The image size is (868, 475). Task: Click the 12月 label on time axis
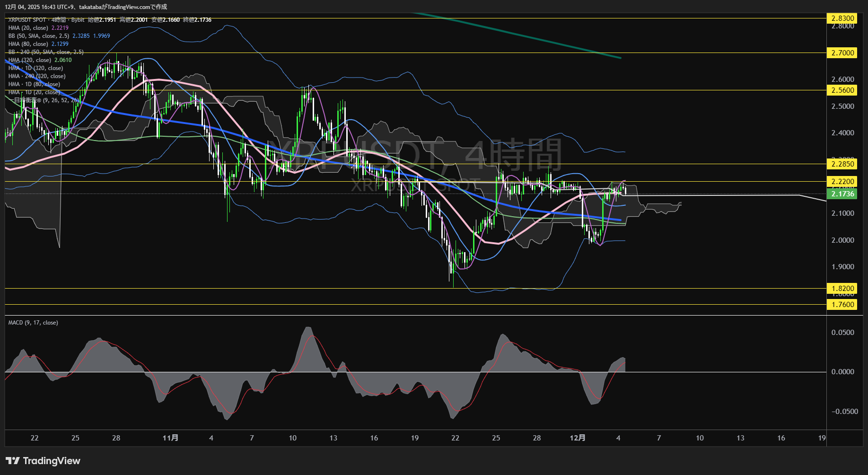(578, 438)
